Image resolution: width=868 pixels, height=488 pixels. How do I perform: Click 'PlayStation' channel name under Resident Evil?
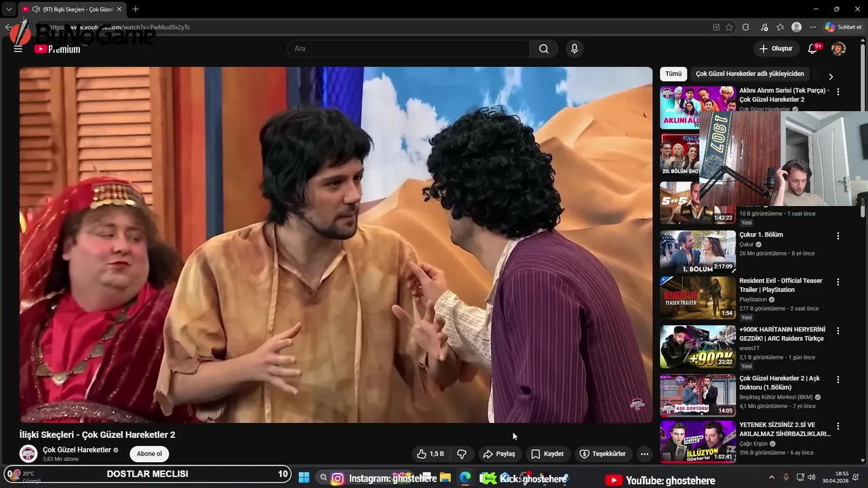753,300
